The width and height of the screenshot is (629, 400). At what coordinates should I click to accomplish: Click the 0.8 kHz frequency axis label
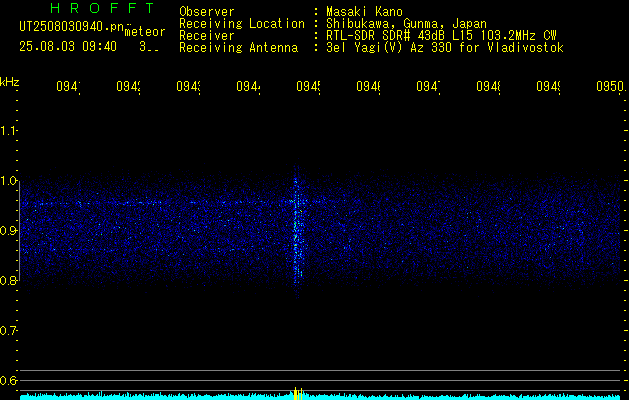point(9,280)
